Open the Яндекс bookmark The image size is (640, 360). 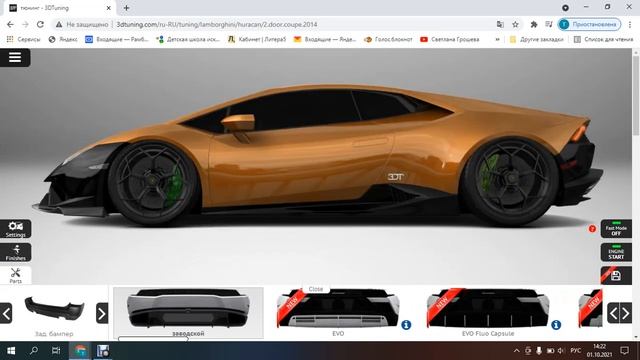click(x=63, y=40)
